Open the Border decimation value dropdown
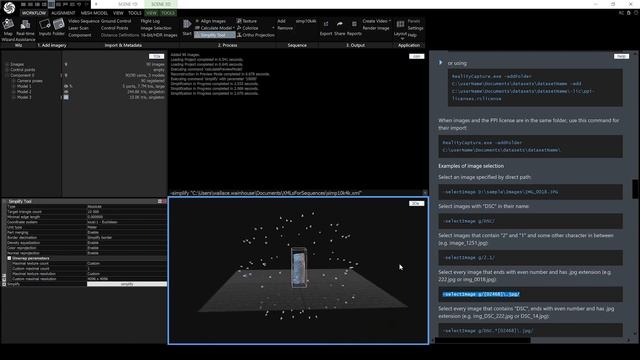The height and width of the screenshot is (360, 640). 127,238
